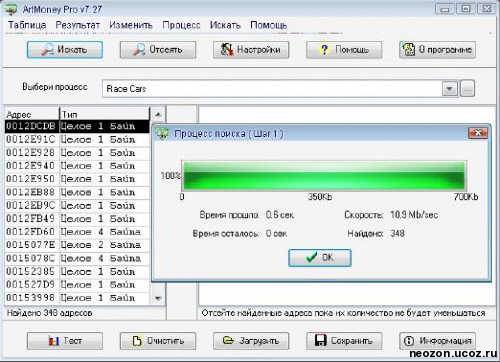Click the Очистить clear button

pyautogui.click(x=158, y=341)
